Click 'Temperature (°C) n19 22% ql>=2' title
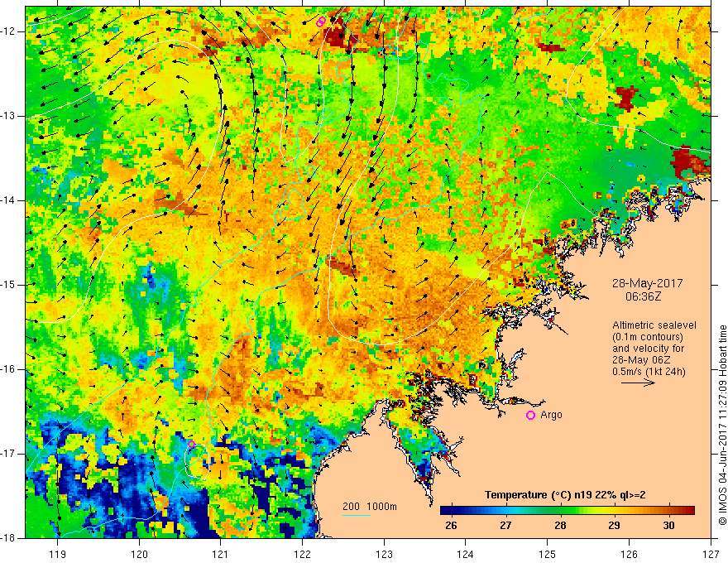728x563 pixels. (x=565, y=495)
